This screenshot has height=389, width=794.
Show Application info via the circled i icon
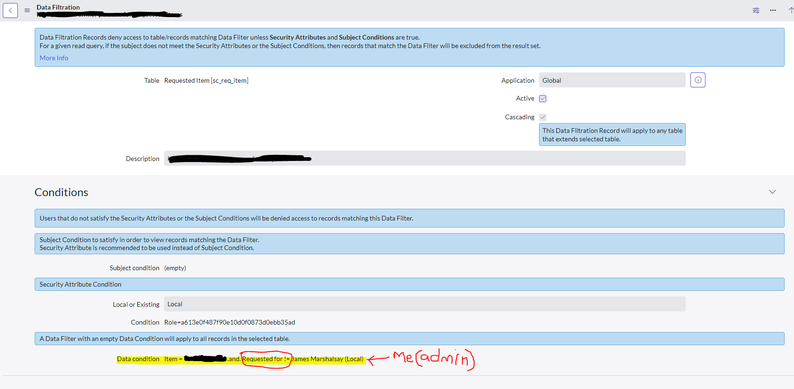click(698, 80)
